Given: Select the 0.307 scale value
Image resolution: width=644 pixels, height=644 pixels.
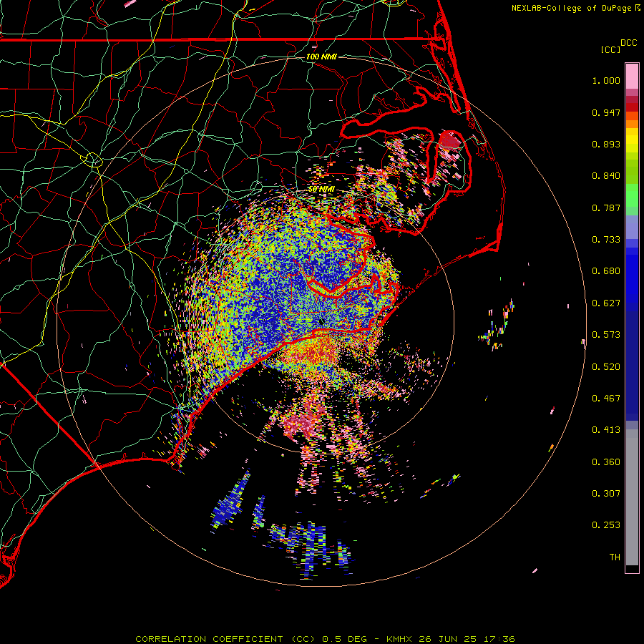Looking at the screenshot, I should pos(606,494).
